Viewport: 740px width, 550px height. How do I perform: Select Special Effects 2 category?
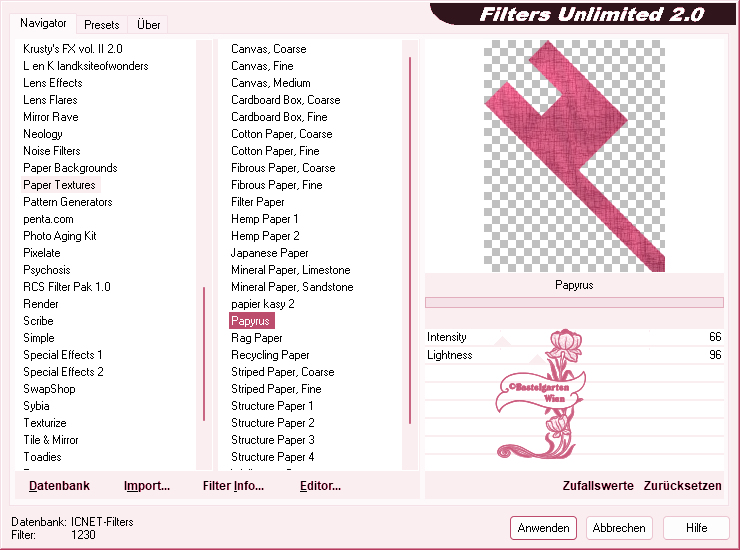[x=63, y=372]
